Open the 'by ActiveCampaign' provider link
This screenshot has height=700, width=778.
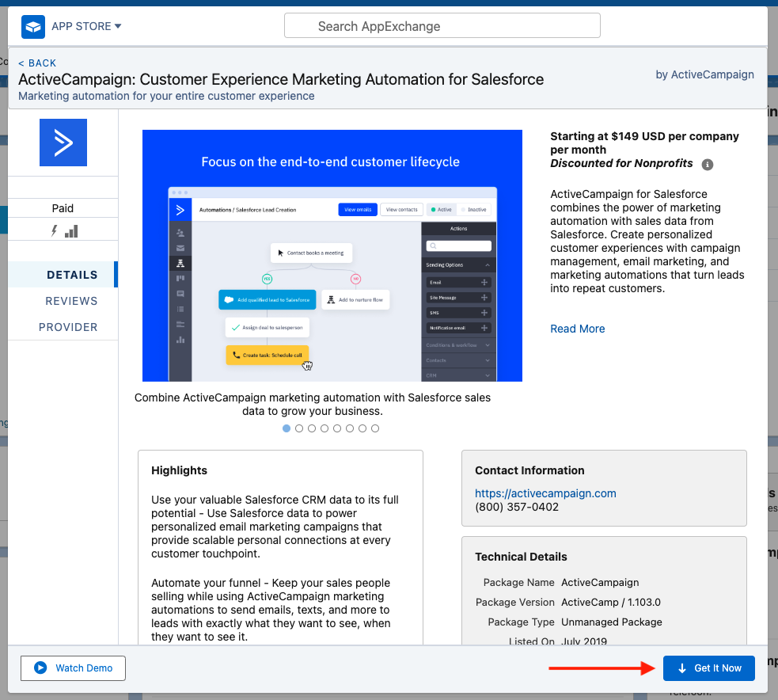coord(704,74)
